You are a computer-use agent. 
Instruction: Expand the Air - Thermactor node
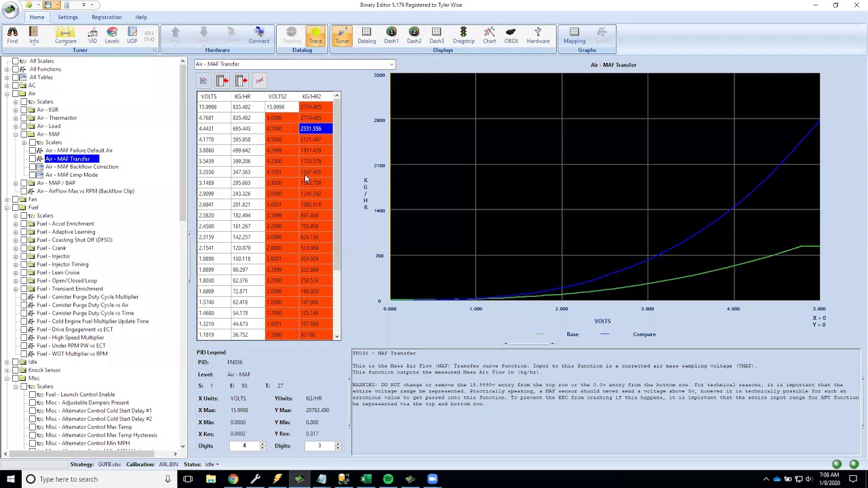(x=15, y=118)
